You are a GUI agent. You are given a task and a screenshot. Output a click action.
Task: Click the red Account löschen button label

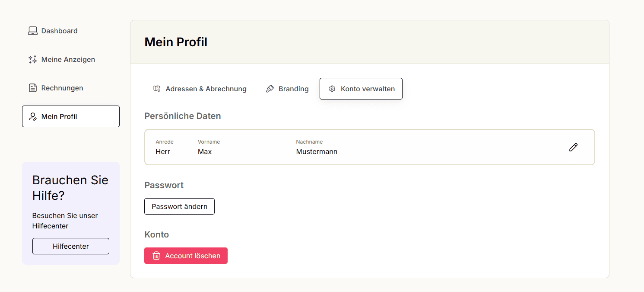(193, 256)
